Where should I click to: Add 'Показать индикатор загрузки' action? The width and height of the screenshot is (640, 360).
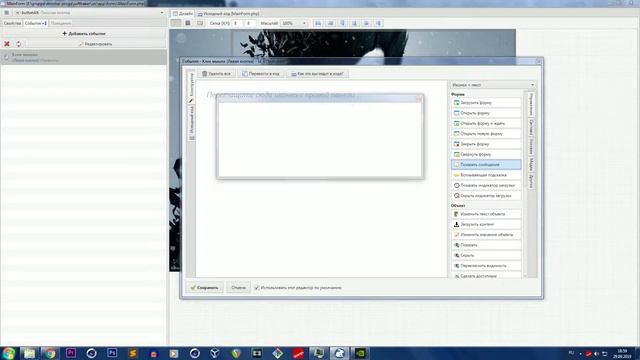pyautogui.click(x=486, y=185)
